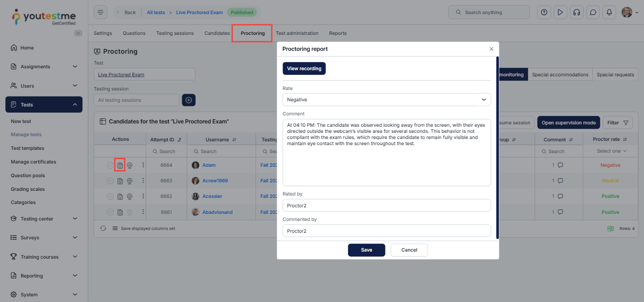This screenshot has width=644, height=302.
Task: Open proctoring report icon for Acrew1969
Action: tap(120, 181)
